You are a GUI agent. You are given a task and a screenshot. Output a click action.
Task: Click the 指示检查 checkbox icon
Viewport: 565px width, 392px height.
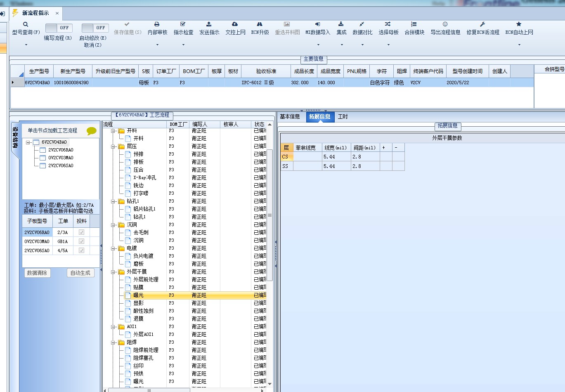click(x=183, y=24)
